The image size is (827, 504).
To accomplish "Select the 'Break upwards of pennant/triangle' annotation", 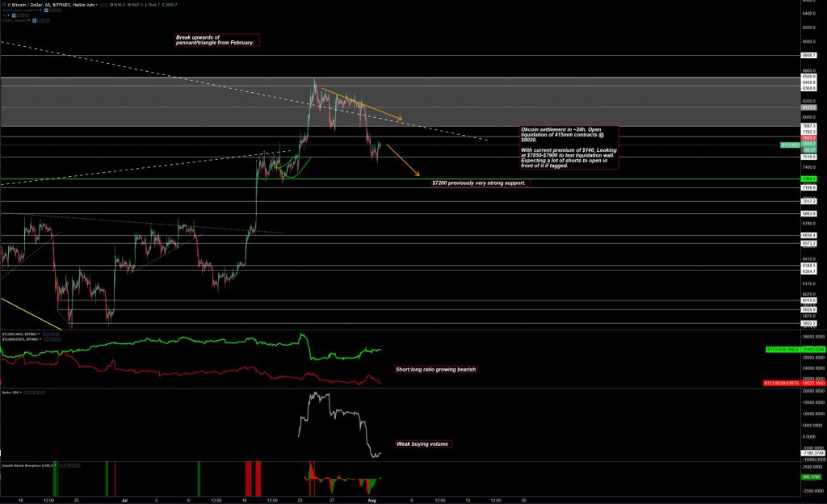I will 216,40.
